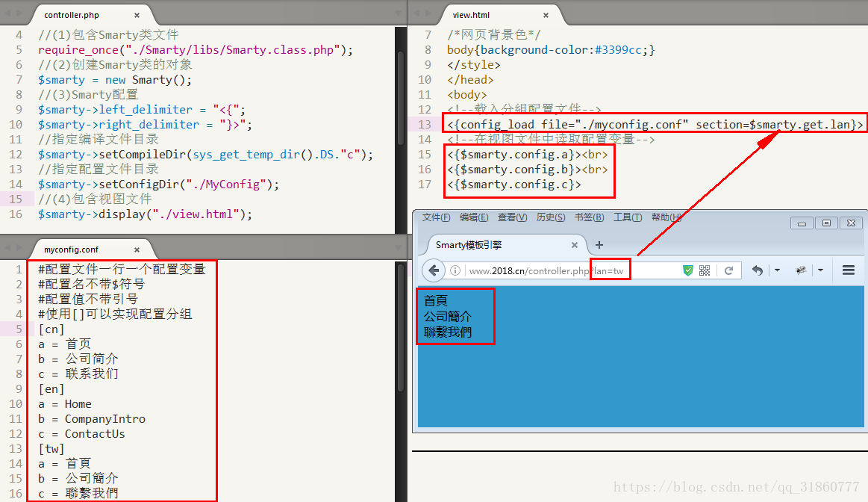Open a new browser tab with the plus
The width and height of the screenshot is (868, 502).
[599, 245]
